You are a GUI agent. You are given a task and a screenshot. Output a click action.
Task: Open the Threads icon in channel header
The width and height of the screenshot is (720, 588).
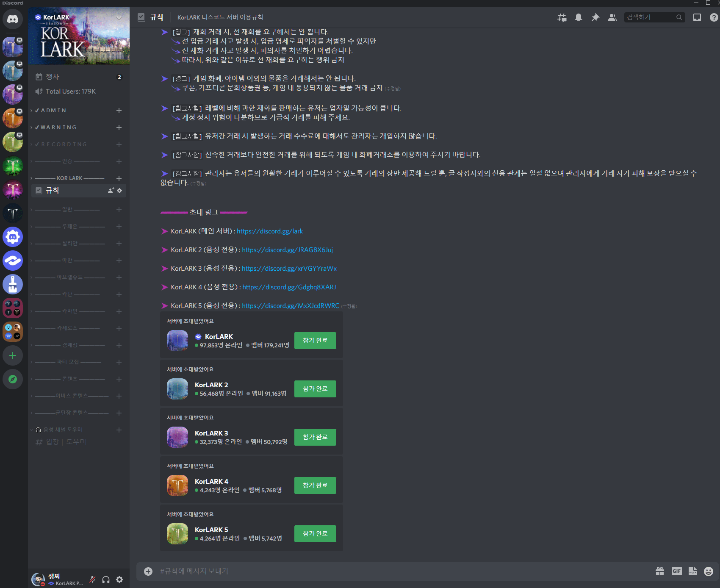(562, 17)
